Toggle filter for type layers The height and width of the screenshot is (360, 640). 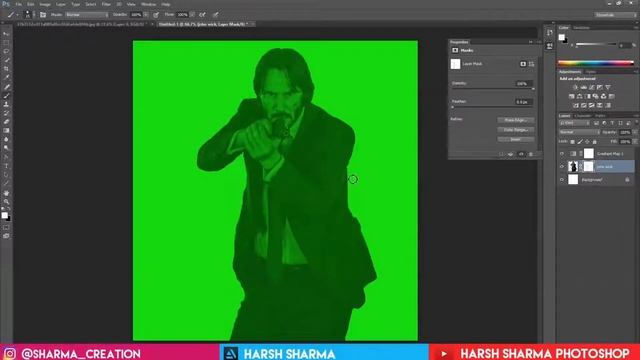[x=612, y=123]
